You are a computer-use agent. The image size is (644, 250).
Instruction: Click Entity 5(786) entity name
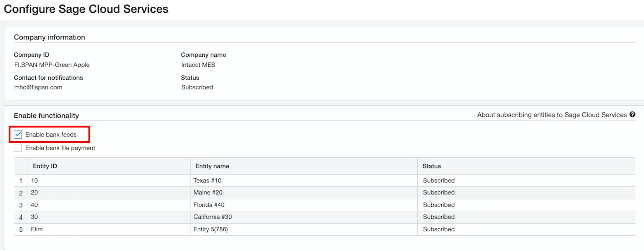[x=211, y=229]
